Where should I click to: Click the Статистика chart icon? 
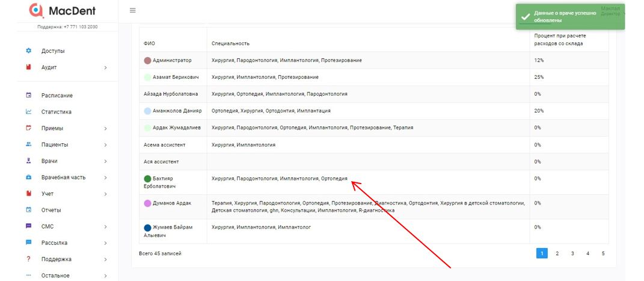tap(28, 111)
